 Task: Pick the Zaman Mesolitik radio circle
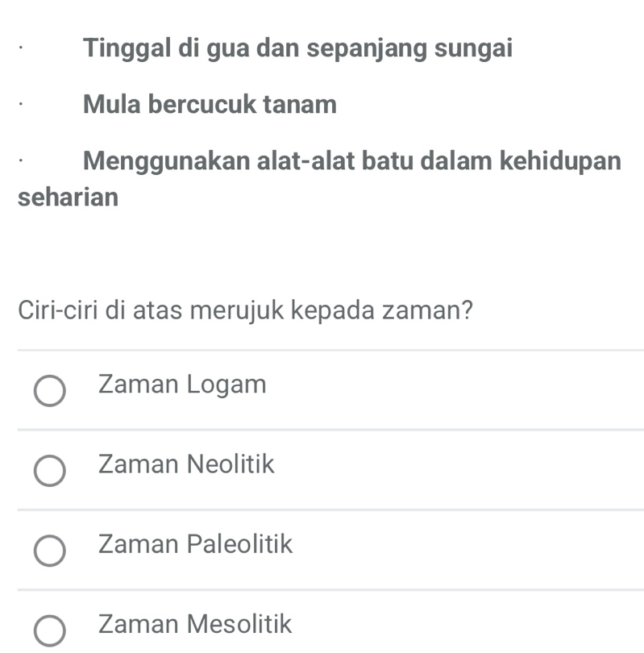50,629
